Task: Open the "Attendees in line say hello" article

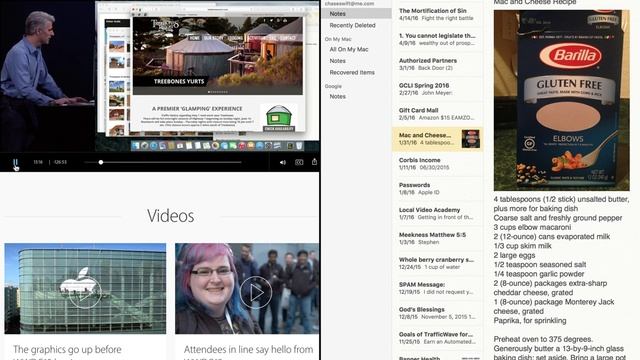Action: [248, 349]
